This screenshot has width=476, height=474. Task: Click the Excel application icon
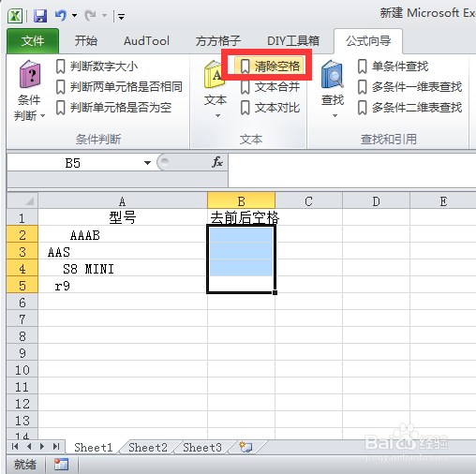tap(15, 15)
